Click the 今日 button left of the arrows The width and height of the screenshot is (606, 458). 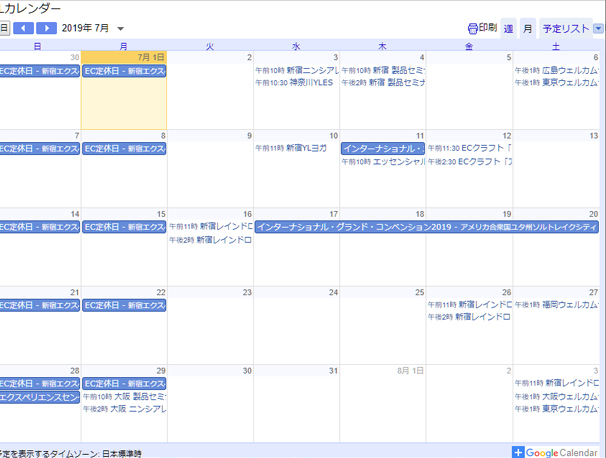pos(4,28)
